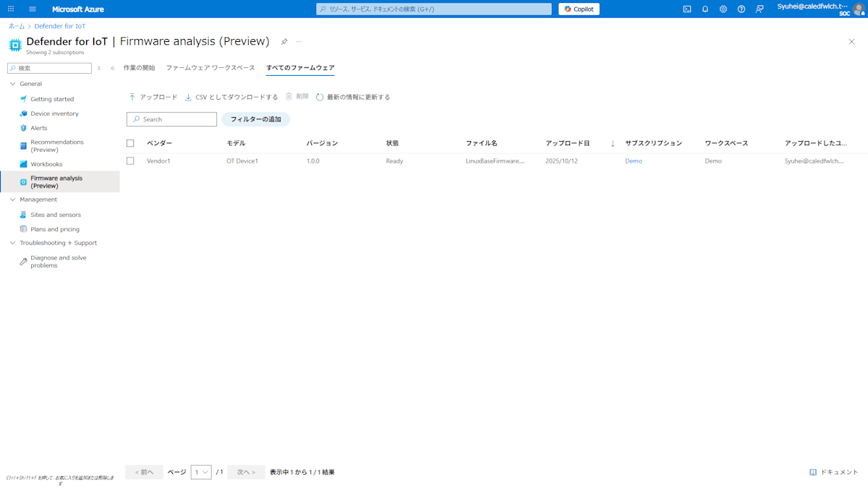Click the 2025/10/12 upload date cell
The height and width of the screenshot is (488, 868).
561,161
